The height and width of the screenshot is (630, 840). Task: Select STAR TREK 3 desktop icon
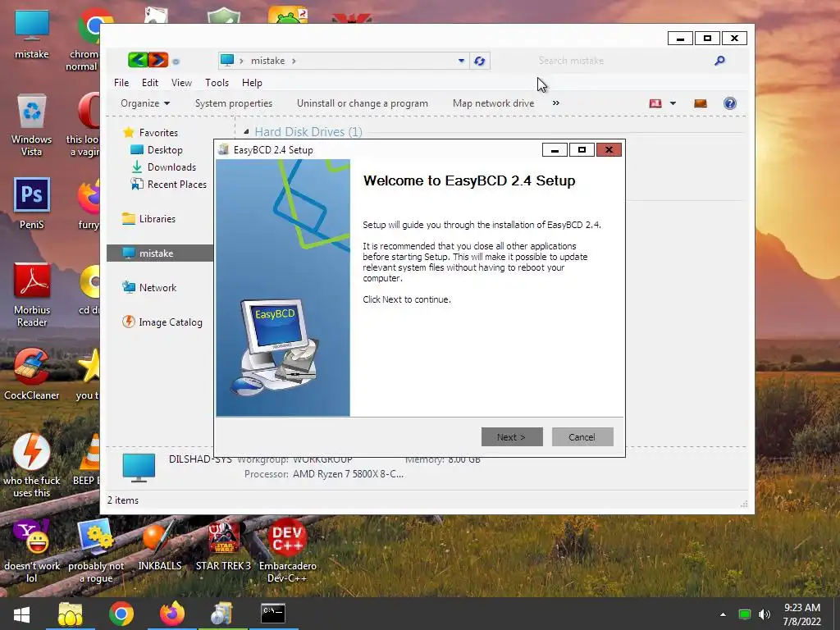223,546
